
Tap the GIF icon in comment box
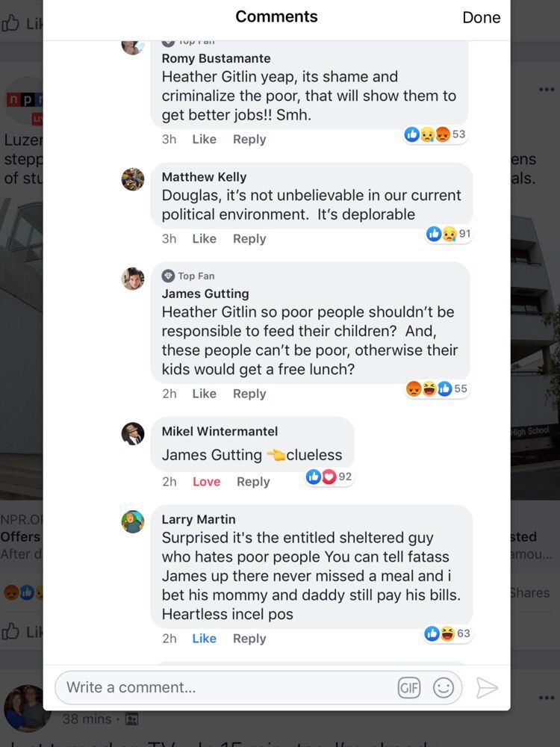click(x=409, y=688)
